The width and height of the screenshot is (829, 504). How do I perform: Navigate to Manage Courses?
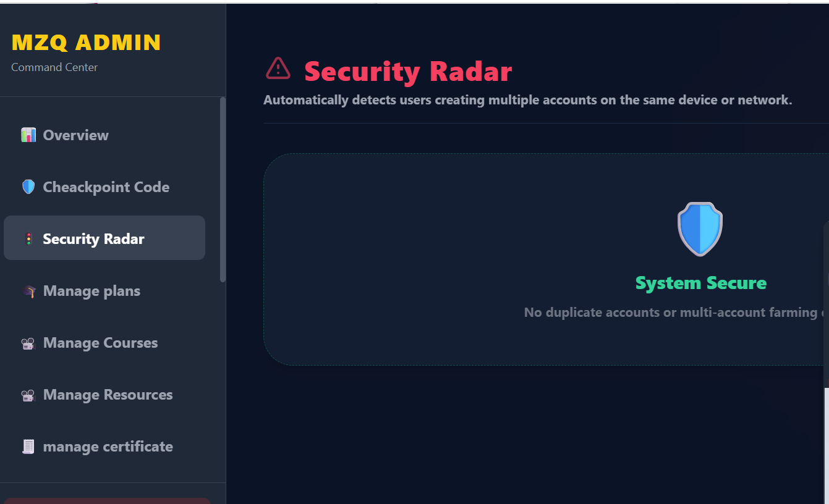click(x=100, y=343)
